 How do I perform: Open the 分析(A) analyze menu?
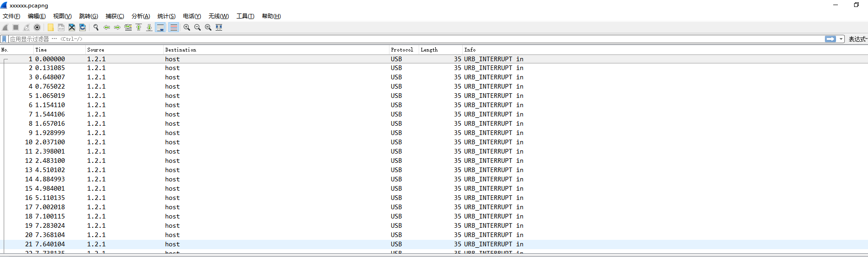[140, 16]
